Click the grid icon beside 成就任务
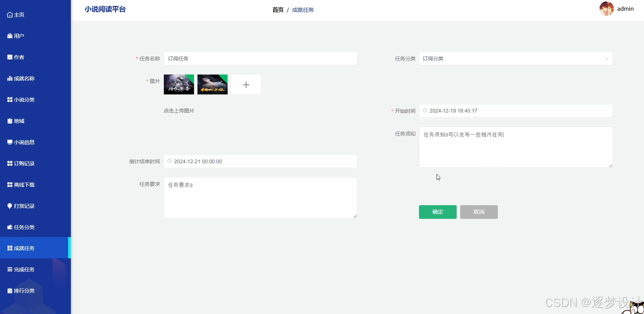 (x=10, y=248)
